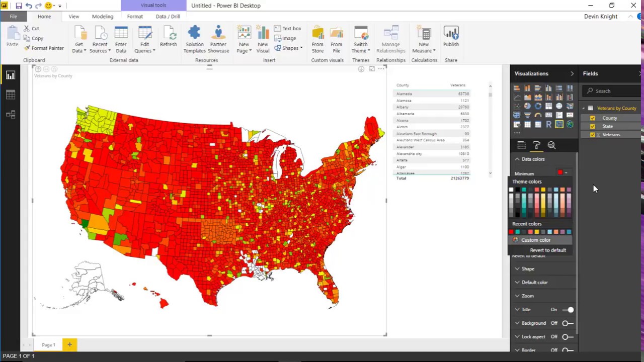Open the Fields well pane icon
Image resolution: width=644 pixels, height=362 pixels.
(x=521, y=145)
